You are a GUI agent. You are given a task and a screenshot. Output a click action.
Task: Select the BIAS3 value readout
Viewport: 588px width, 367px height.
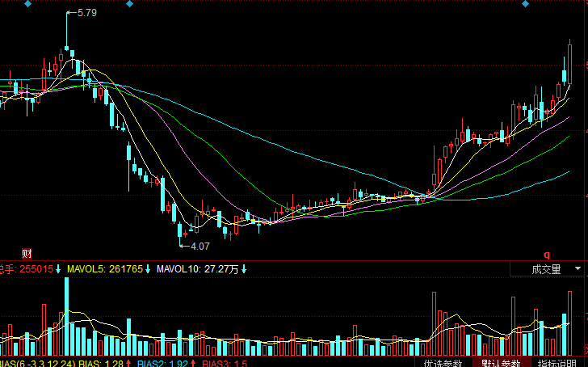[x=225, y=363]
